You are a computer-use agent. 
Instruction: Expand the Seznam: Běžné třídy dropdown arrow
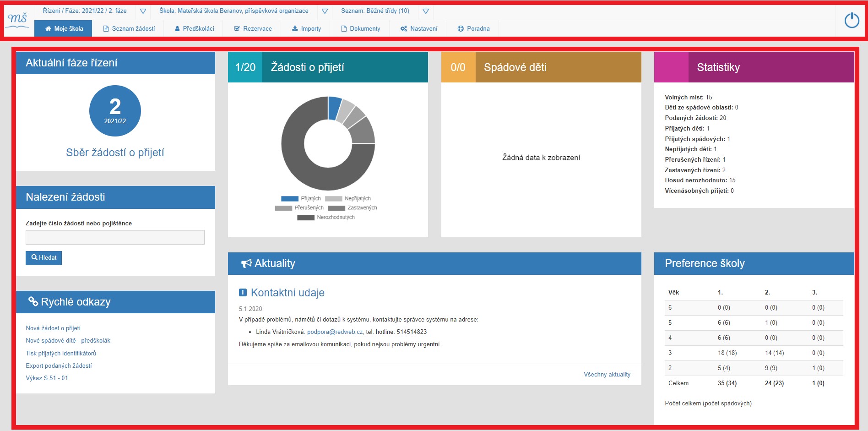[426, 11]
